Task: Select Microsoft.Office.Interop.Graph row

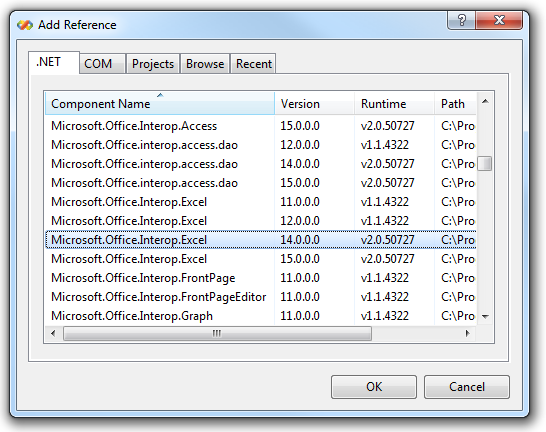Action: coord(261,316)
